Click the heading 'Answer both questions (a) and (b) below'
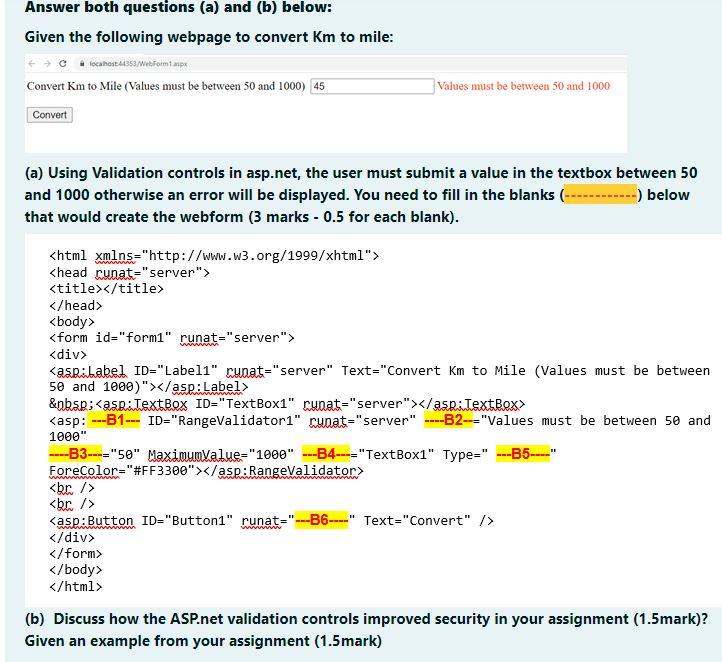 (x=178, y=7)
